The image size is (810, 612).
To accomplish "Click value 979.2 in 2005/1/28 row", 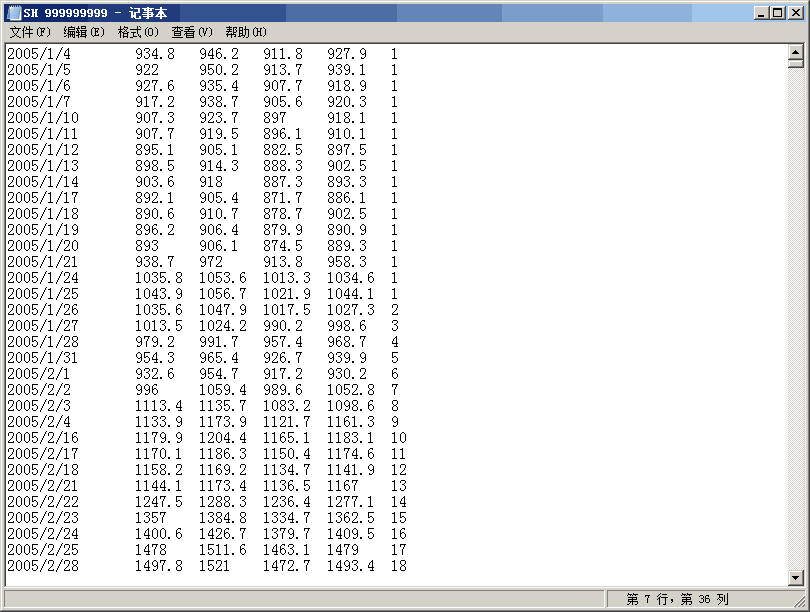I will [155, 342].
